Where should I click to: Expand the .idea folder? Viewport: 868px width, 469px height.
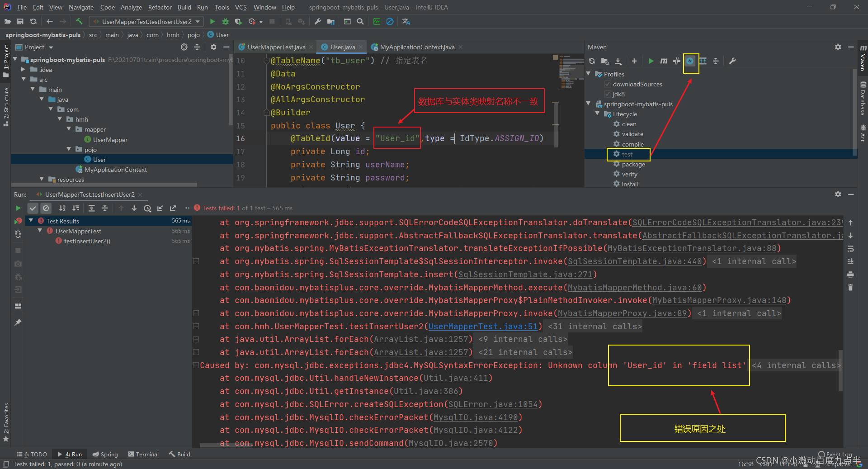tap(24, 69)
